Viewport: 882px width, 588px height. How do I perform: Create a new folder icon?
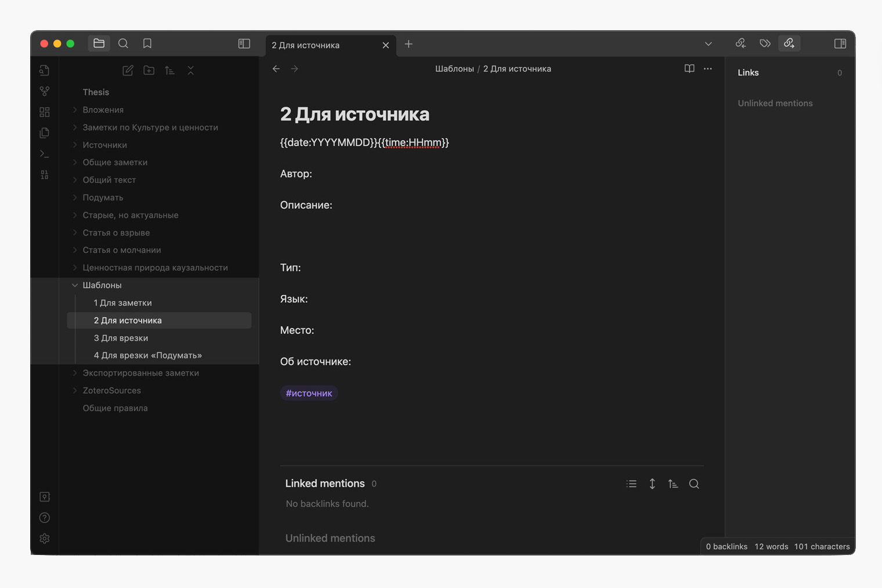149,70
